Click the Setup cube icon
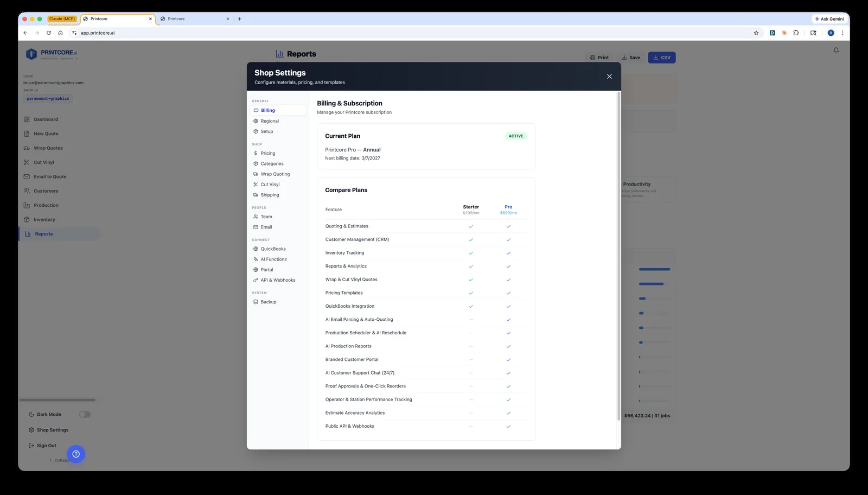The width and height of the screenshot is (868, 495). [256, 131]
